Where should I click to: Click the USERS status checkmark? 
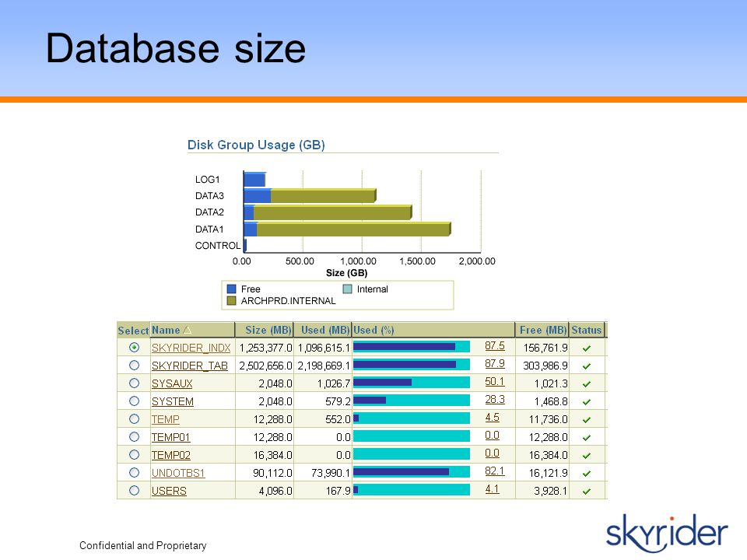click(x=587, y=491)
